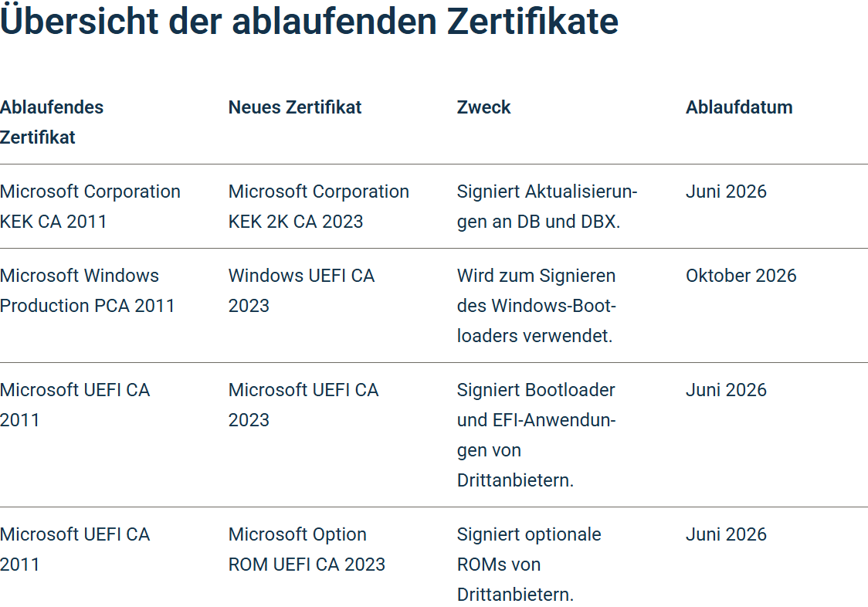Viewport: 868px width, 607px height.
Task: Select the expiry date of the KEK CA 2011 row
Action: point(726,192)
